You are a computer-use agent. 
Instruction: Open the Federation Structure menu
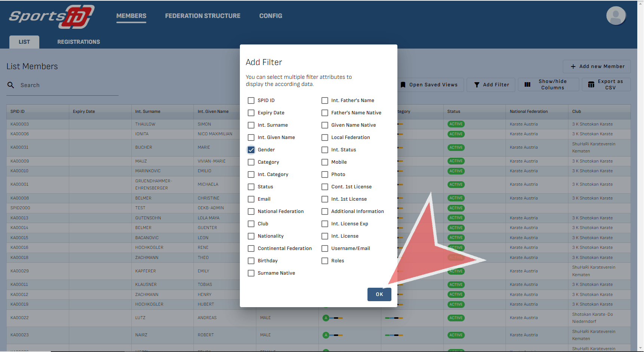coord(202,16)
